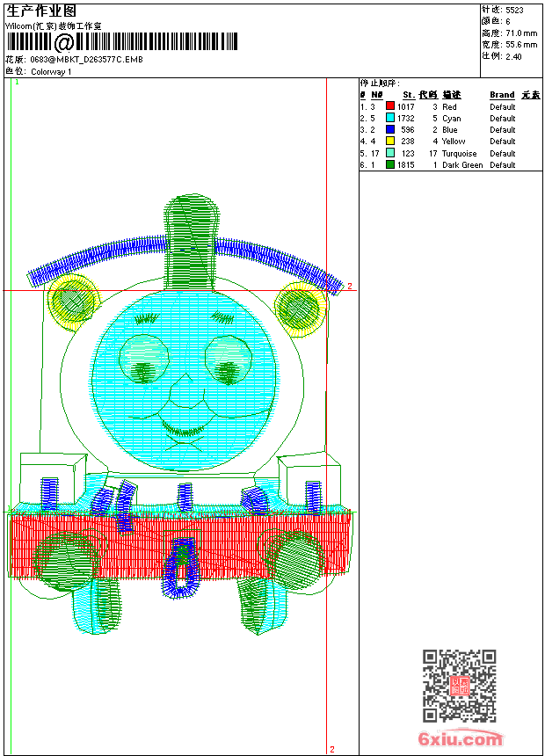Click the 描述 column header

[452, 95]
